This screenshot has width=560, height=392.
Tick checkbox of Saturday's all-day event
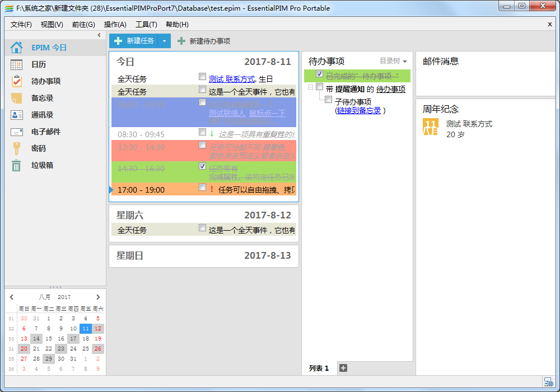click(x=203, y=228)
